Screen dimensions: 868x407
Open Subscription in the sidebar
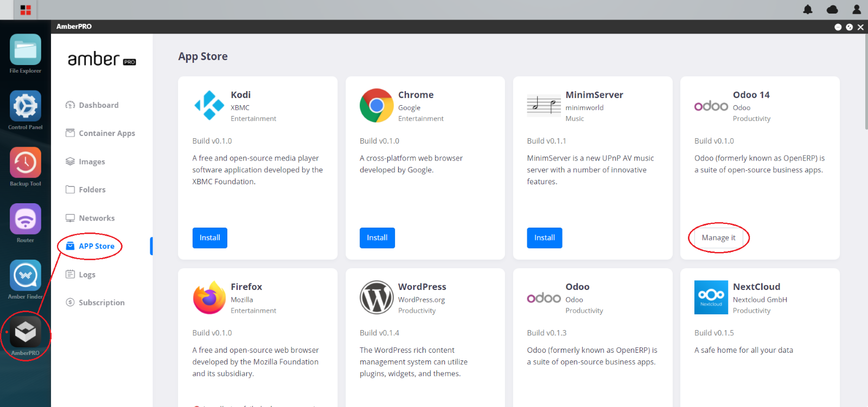tap(95, 302)
